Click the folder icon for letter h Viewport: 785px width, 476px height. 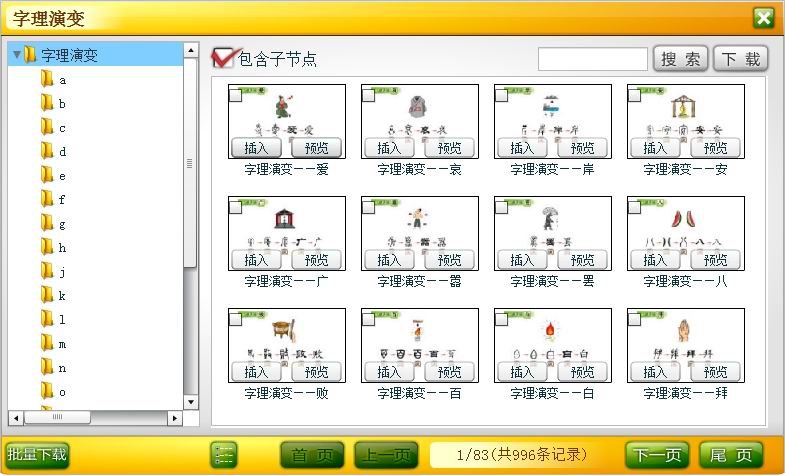click(47, 247)
